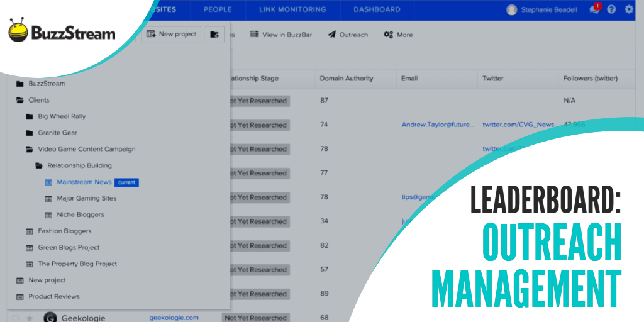Open the Product Reviews project
This screenshot has height=322, width=644.
point(54,297)
